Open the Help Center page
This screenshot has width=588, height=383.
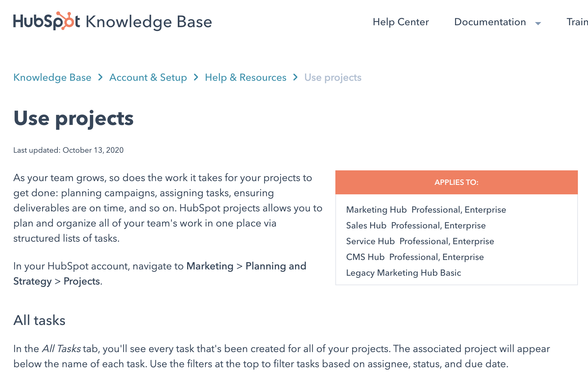pos(401,22)
